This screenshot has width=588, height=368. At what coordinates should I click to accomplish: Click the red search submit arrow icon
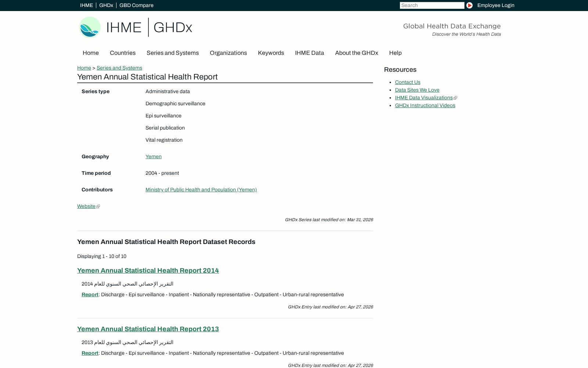469,5
